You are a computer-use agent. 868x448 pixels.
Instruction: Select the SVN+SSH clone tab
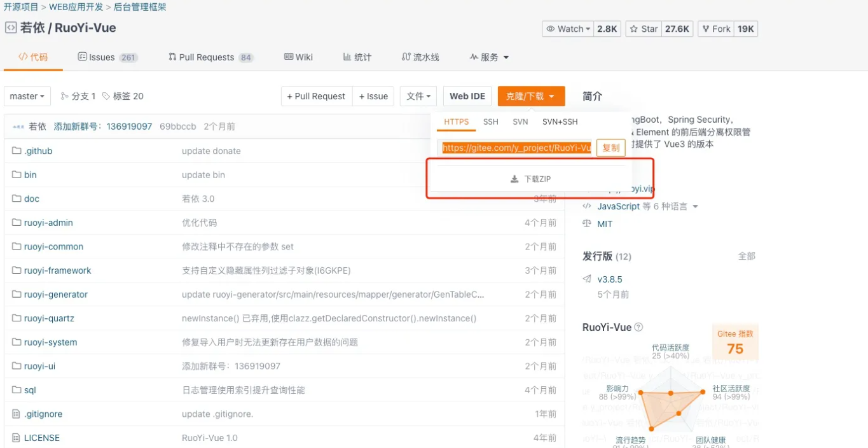click(x=560, y=122)
